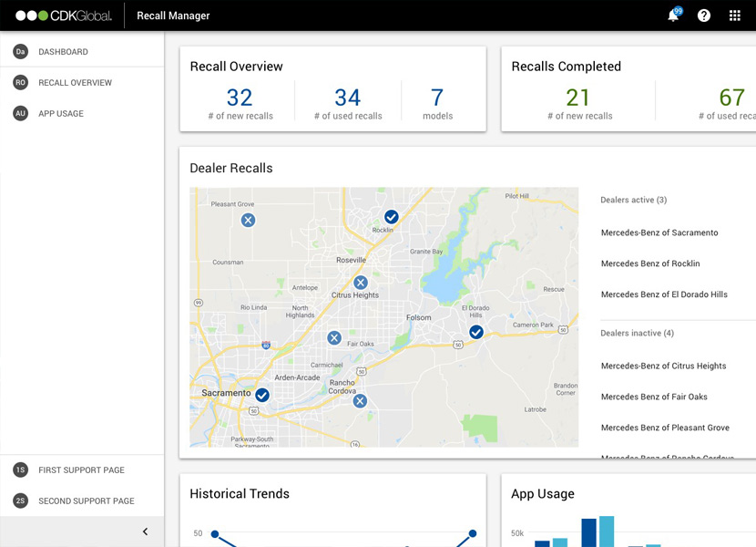The width and height of the screenshot is (756, 547).
Task: Collapse the sidebar with the left chevron
Action: [145, 532]
